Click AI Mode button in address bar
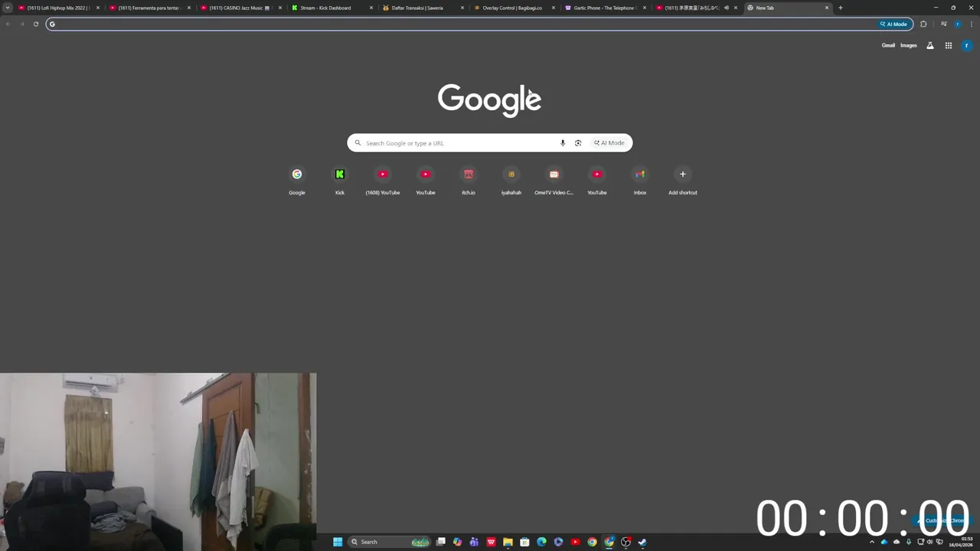980x551 pixels. point(893,24)
